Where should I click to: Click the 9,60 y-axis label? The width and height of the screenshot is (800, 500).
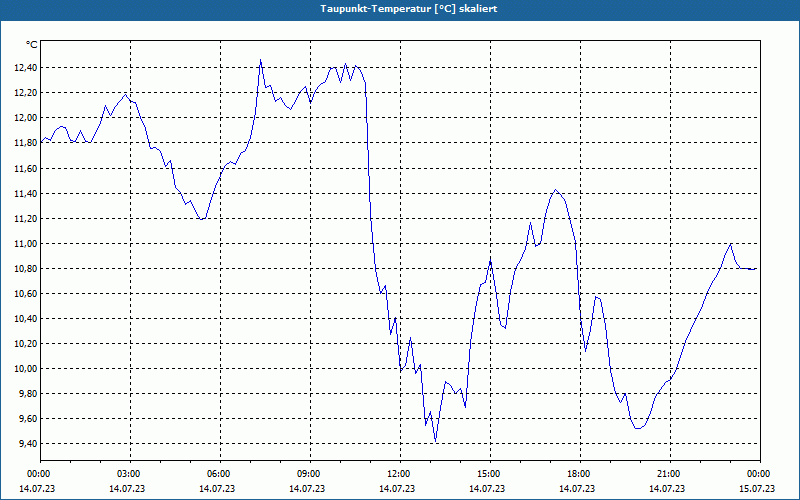(x=29, y=418)
